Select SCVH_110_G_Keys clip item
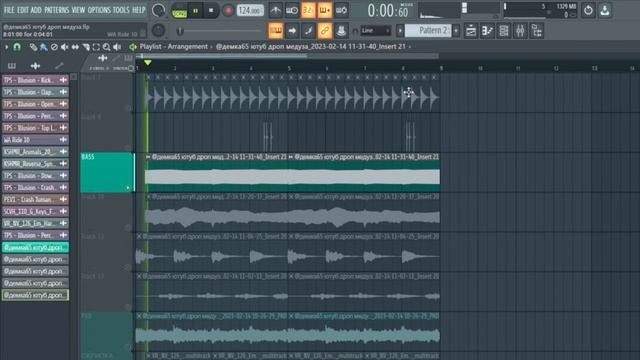 35,211
